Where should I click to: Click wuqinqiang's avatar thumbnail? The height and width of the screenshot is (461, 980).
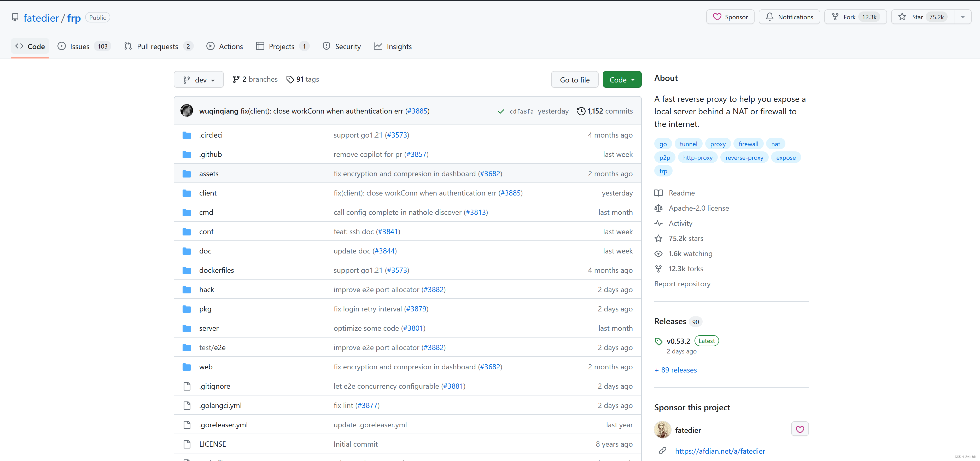click(x=186, y=111)
